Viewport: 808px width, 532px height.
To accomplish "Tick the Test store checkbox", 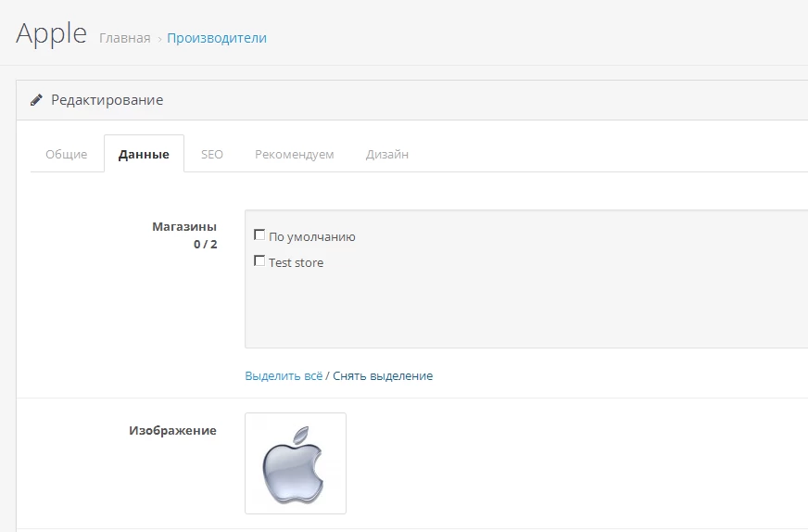I will tap(259, 260).
